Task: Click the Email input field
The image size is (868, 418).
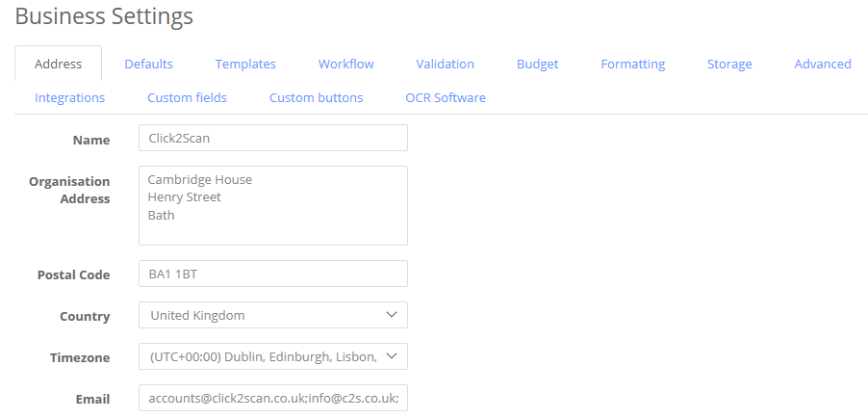Action: (273, 398)
